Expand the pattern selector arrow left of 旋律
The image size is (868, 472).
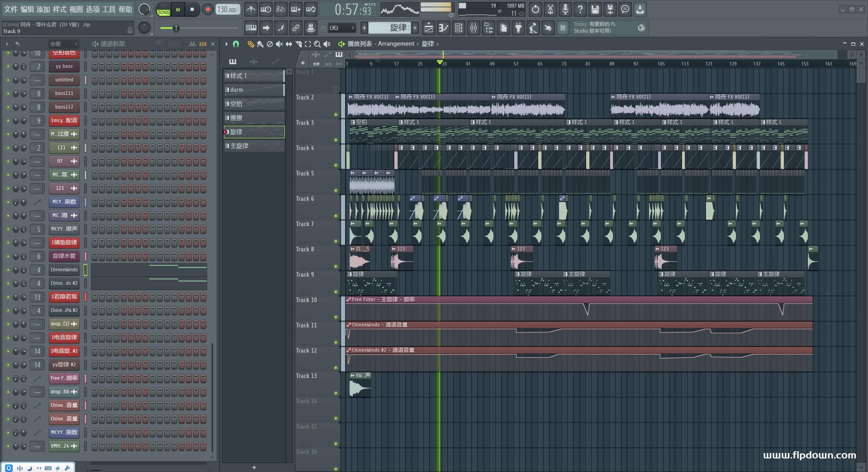click(x=364, y=28)
